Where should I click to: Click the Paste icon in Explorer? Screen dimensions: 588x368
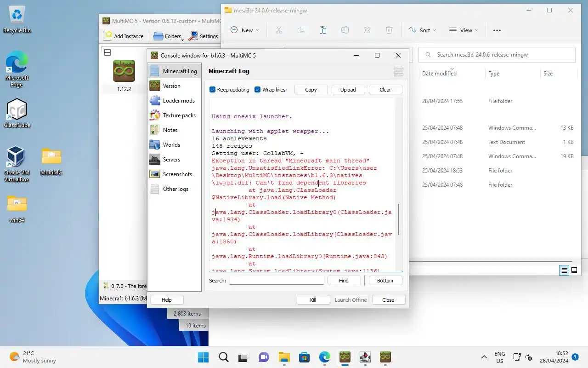pos(323,30)
